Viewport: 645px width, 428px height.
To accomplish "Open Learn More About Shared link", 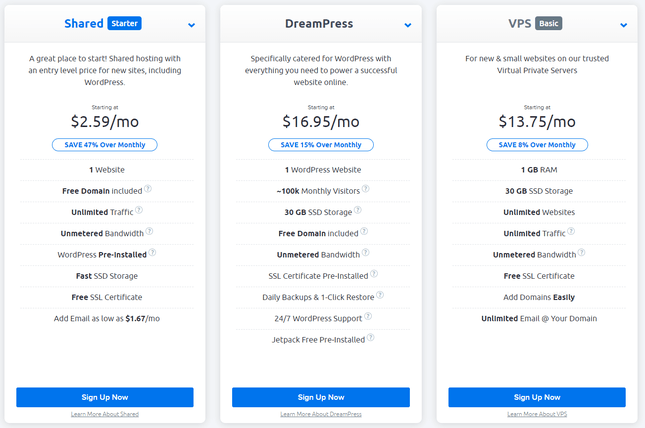I will 105,414.
